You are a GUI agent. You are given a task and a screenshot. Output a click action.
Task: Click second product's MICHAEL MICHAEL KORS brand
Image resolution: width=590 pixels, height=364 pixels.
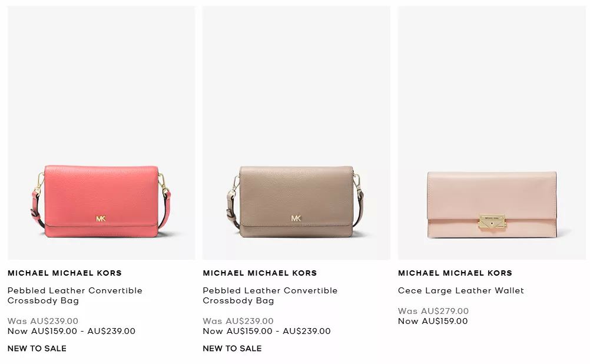pos(260,273)
